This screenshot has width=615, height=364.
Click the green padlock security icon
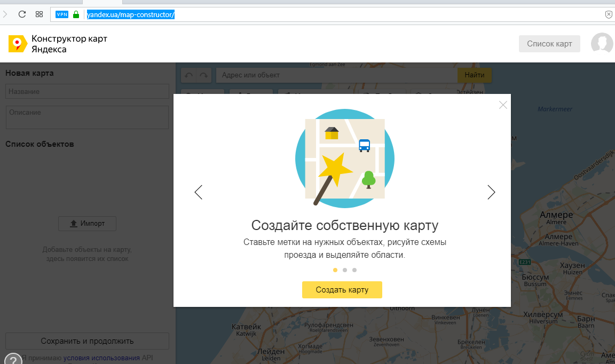pyautogui.click(x=76, y=14)
